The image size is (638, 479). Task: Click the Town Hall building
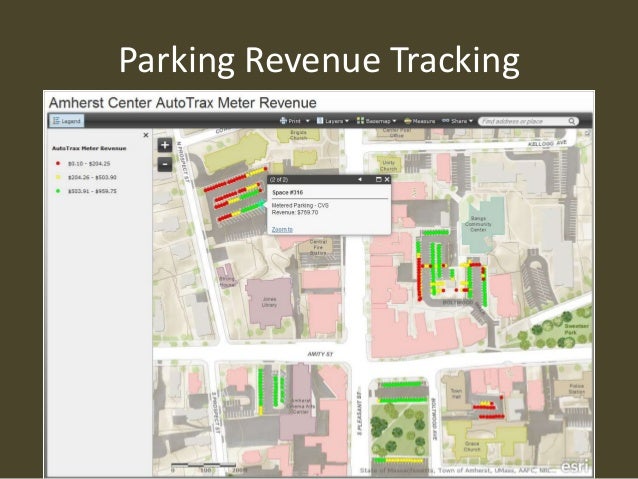click(x=456, y=394)
